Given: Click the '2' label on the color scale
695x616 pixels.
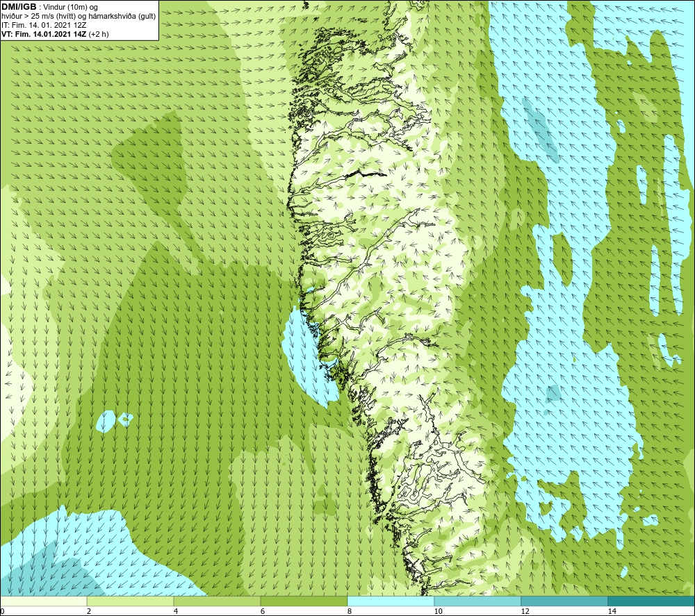Looking at the screenshot, I should coord(89,612).
